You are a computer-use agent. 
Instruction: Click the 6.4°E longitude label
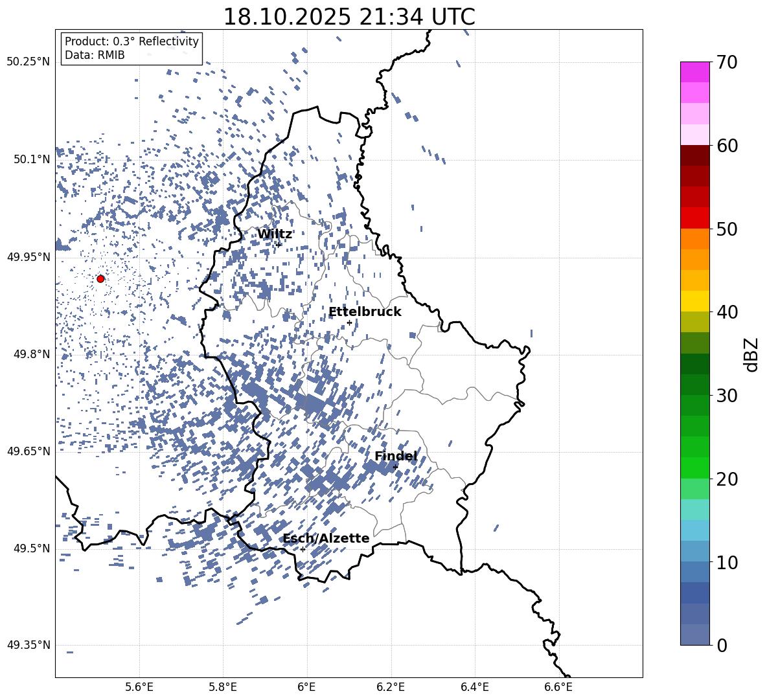474,687
